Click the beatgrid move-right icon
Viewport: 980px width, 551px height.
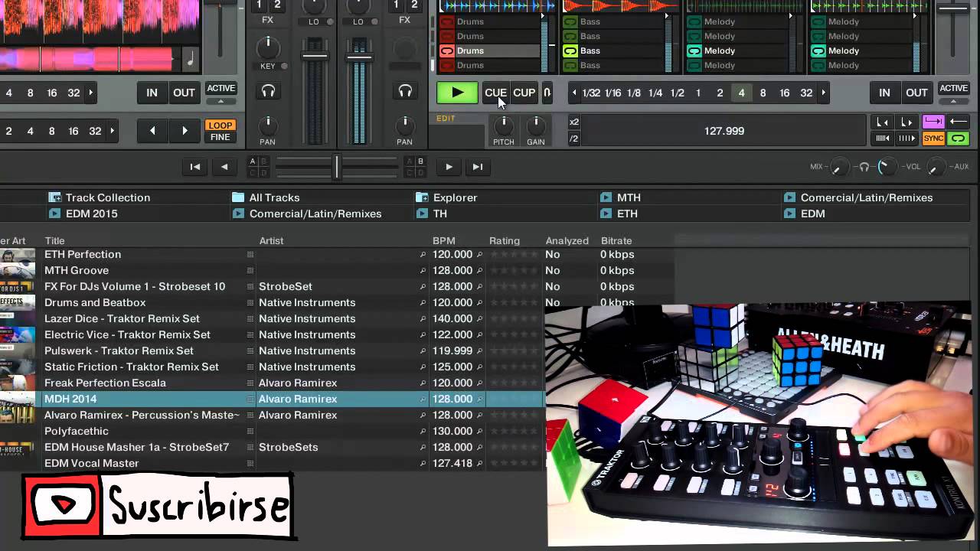coord(906,139)
